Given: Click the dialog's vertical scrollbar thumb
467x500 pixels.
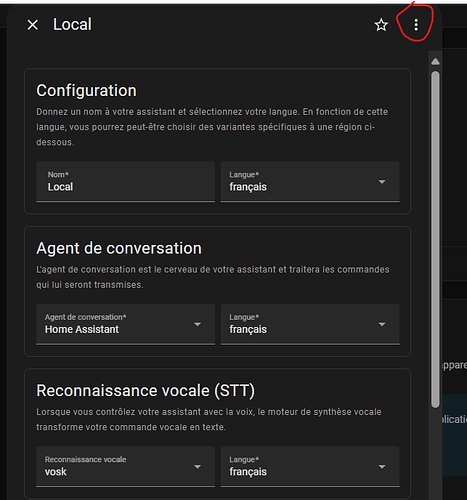Looking at the screenshot, I should (x=435, y=239).
